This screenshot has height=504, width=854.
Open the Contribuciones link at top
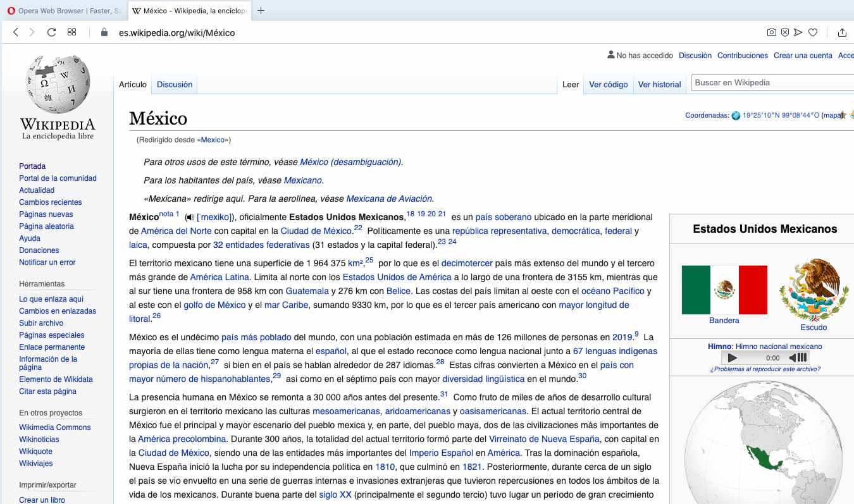coord(743,56)
